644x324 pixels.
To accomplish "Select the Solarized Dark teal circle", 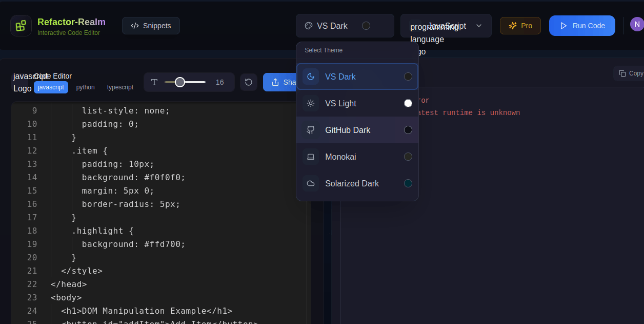I will pyautogui.click(x=408, y=183).
